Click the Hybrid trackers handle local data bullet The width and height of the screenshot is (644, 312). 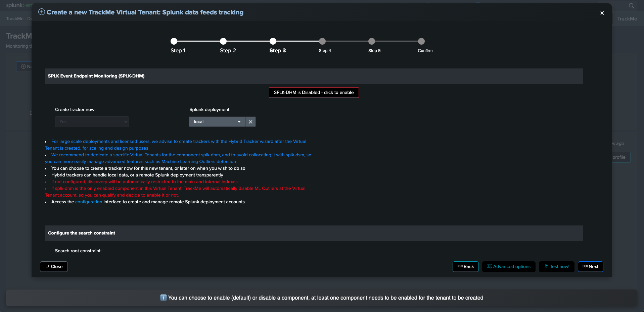point(137,175)
